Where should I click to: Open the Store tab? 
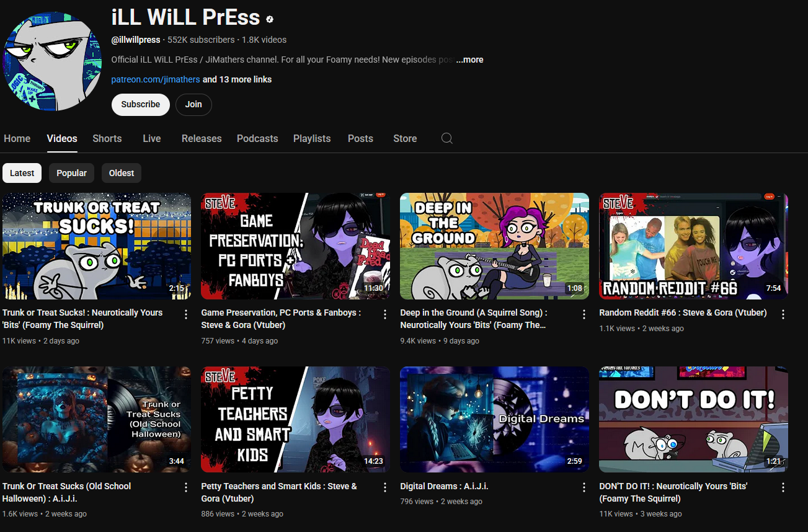pyautogui.click(x=405, y=138)
